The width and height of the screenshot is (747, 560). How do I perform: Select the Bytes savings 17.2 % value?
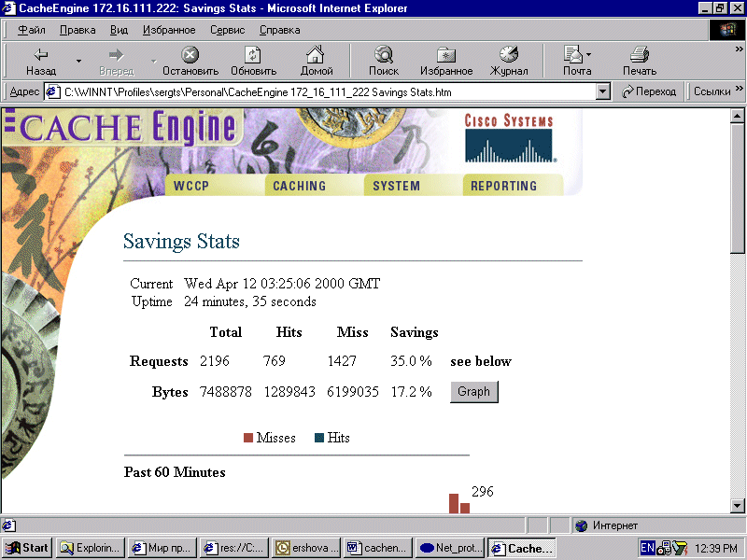pos(411,391)
